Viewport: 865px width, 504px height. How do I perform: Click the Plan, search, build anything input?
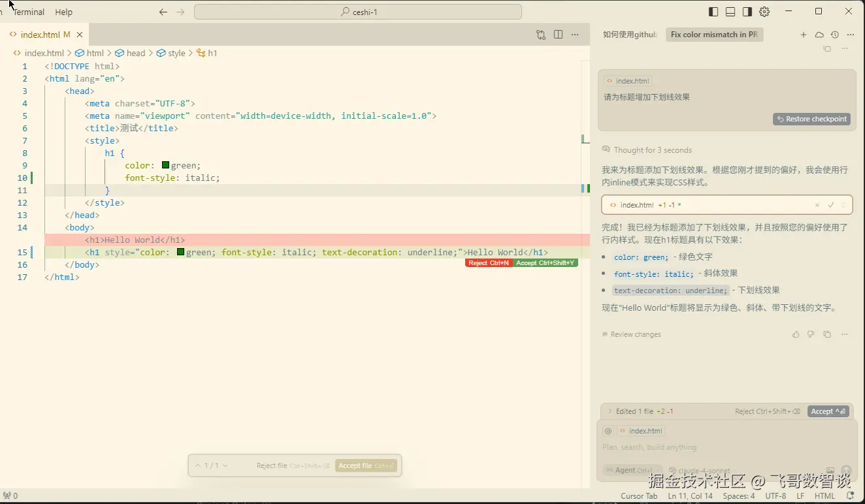(x=726, y=447)
